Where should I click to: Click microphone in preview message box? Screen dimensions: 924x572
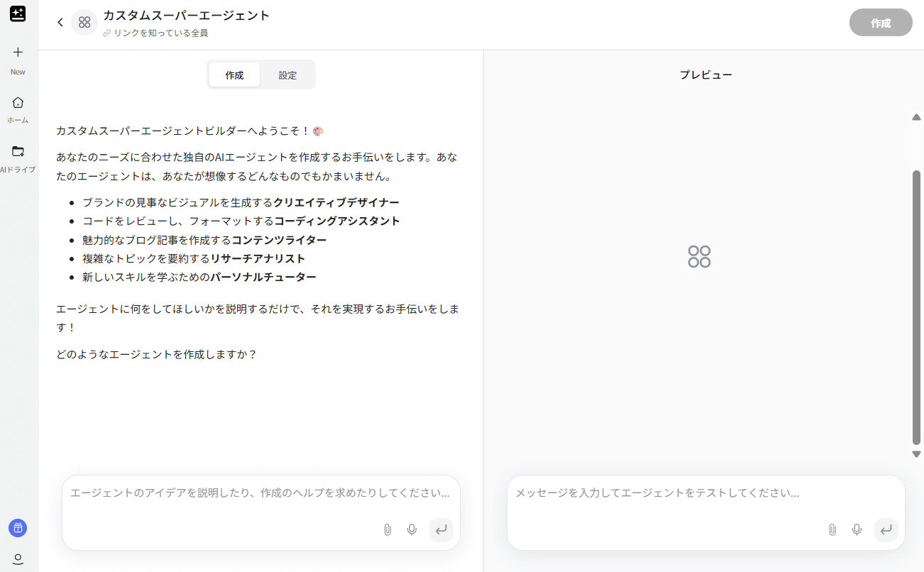857,529
